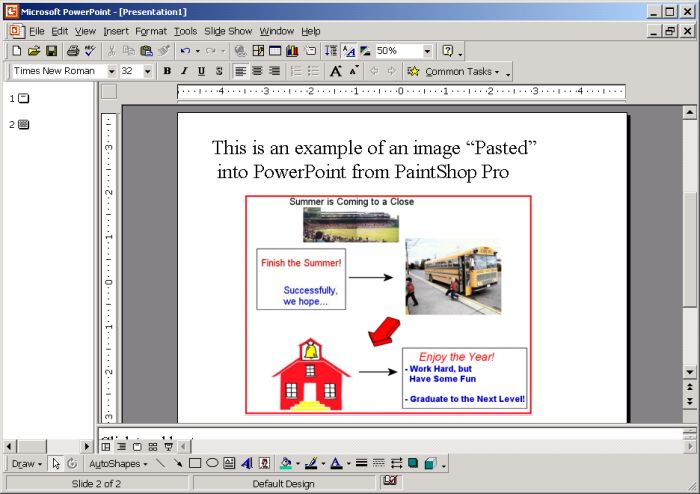
Task: Toggle Show Formatting button
Action: [x=348, y=51]
